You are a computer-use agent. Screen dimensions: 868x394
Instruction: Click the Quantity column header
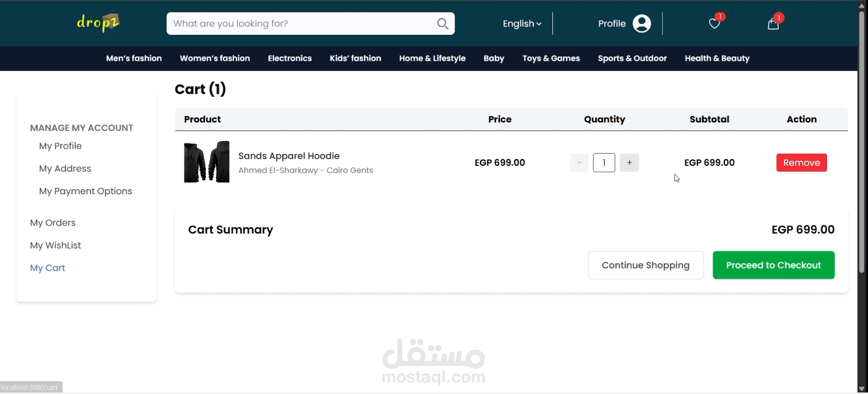point(604,120)
